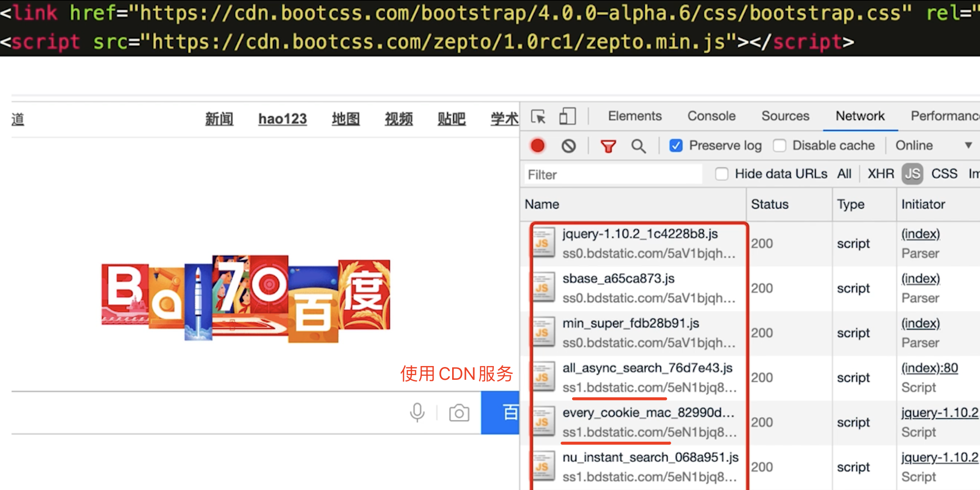The width and height of the screenshot is (980, 490).
Task: Toggle the device toolbar icon
Action: 567,117
